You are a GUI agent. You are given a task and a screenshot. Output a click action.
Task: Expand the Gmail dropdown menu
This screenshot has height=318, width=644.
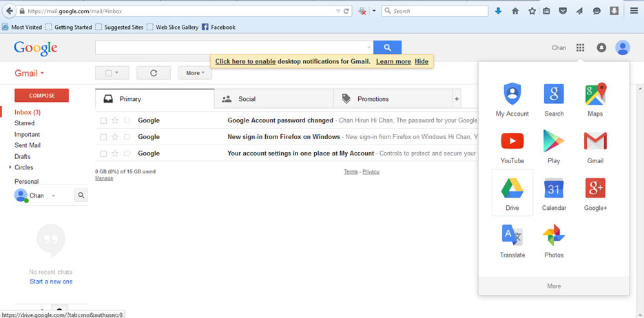pyautogui.click(x=30, y=73)
